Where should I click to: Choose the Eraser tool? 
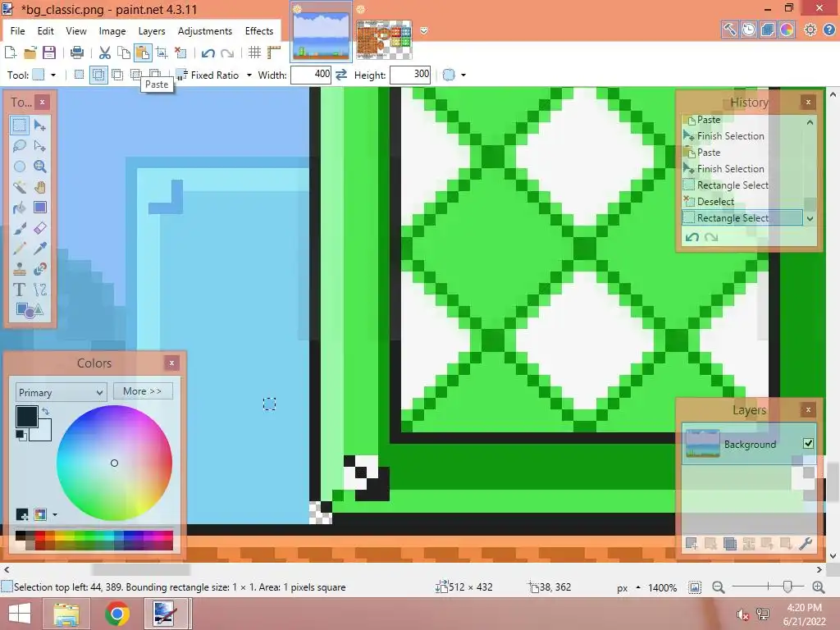tap(40, 228)
